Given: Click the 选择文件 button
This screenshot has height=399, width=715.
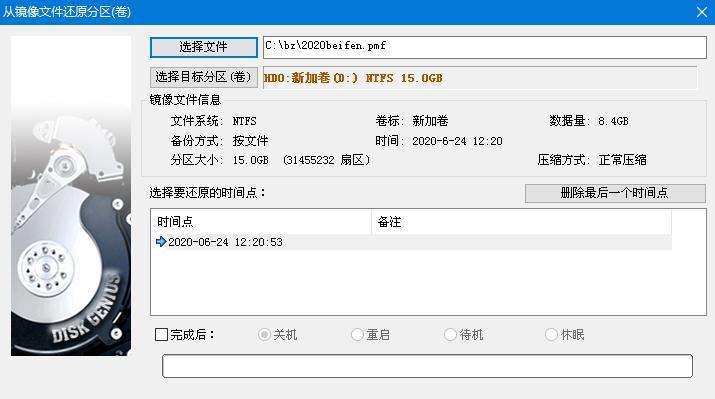Looking at the screenshot, I should [x=203, y=47].
